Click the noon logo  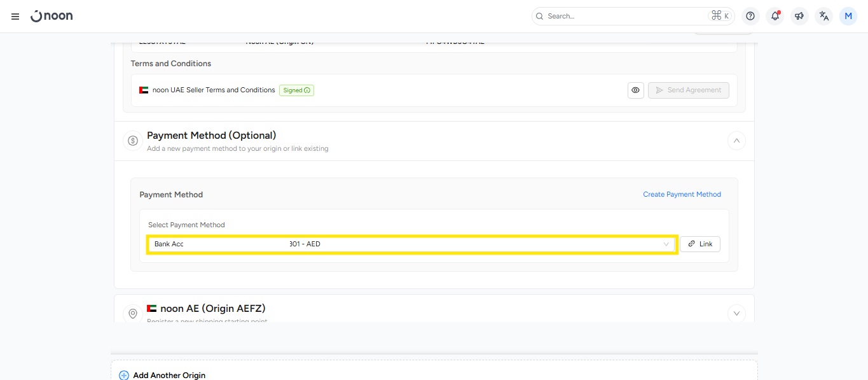(x=52, y=16)
